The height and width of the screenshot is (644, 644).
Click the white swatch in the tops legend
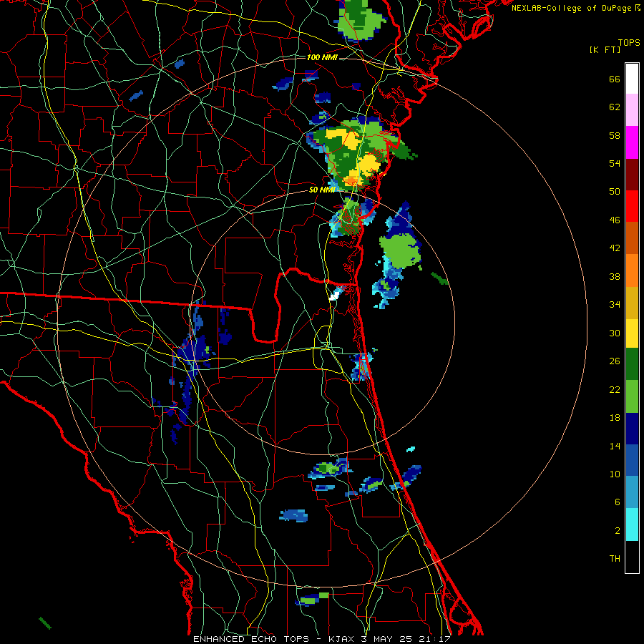632,79
